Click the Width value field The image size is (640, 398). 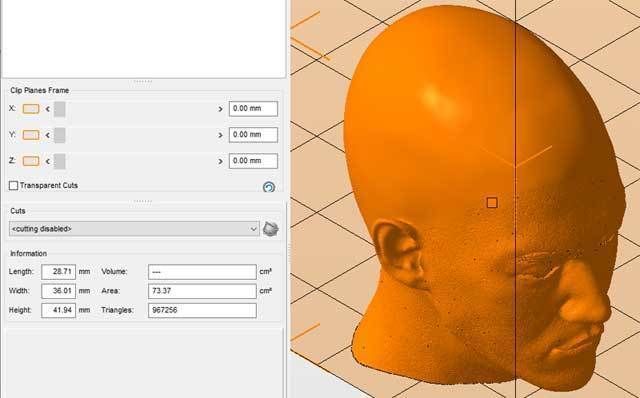pyautogui.click(x=58, y=291)
